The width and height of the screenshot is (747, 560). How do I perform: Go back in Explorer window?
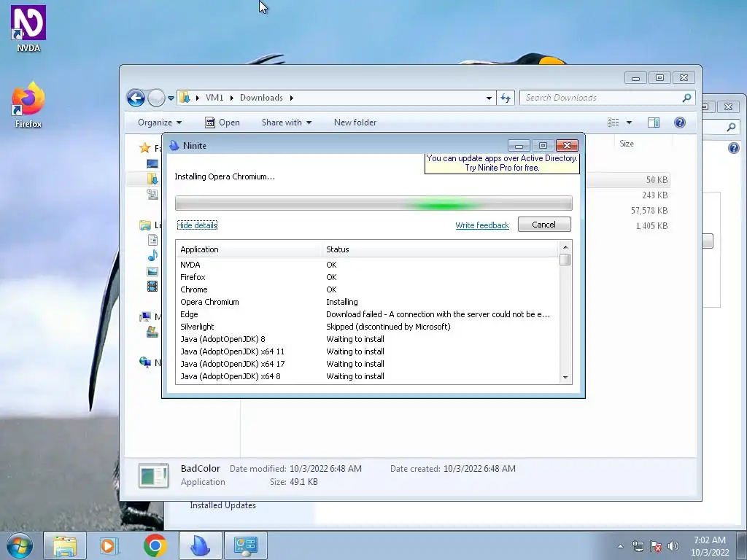pos(136,98)
